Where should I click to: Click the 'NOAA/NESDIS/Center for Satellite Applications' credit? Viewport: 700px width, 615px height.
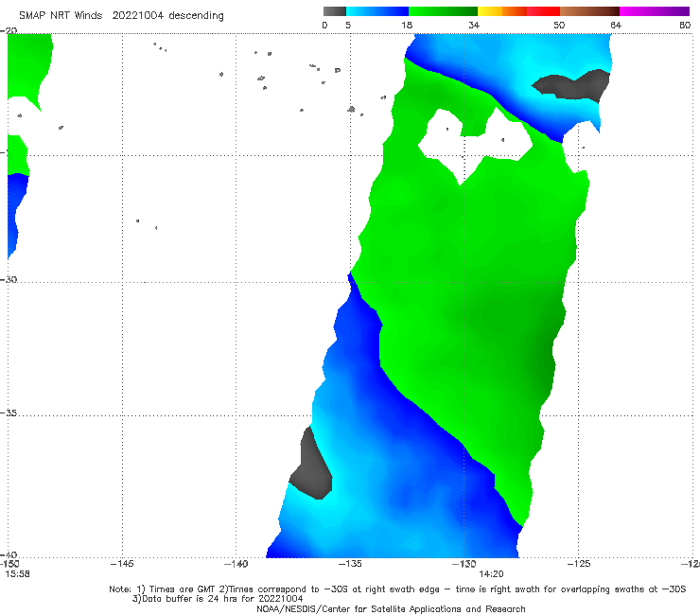click(391, 608)
